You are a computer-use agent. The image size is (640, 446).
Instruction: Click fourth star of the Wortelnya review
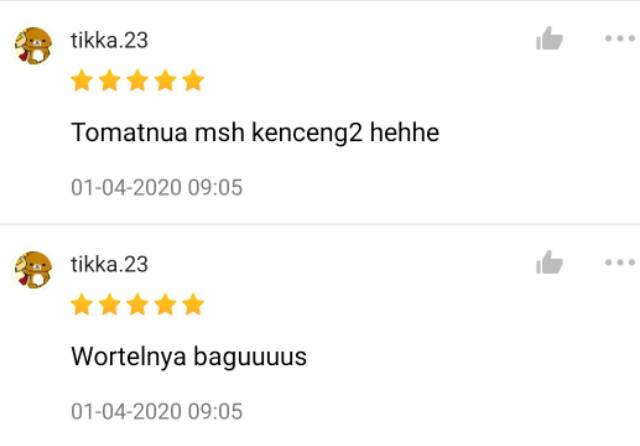pos(165,304)
